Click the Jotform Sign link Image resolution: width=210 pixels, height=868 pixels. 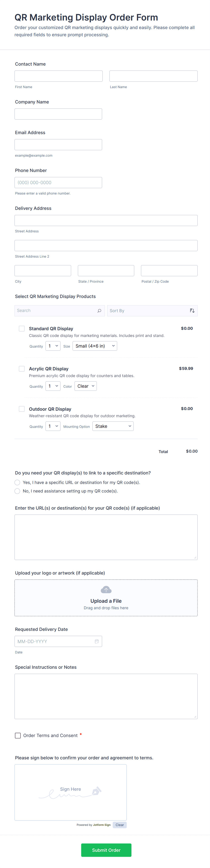click(x=102, y=825)
